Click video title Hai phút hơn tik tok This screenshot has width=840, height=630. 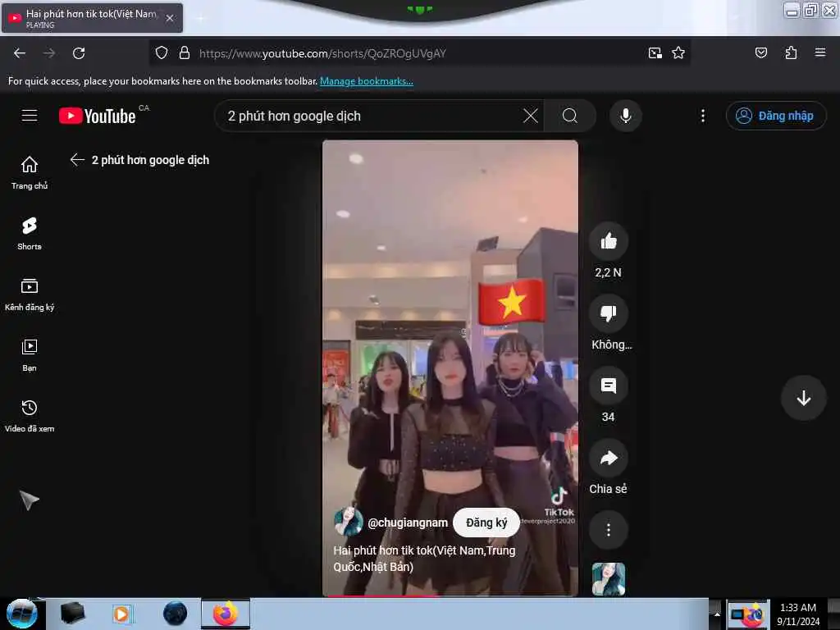[424, 558]
